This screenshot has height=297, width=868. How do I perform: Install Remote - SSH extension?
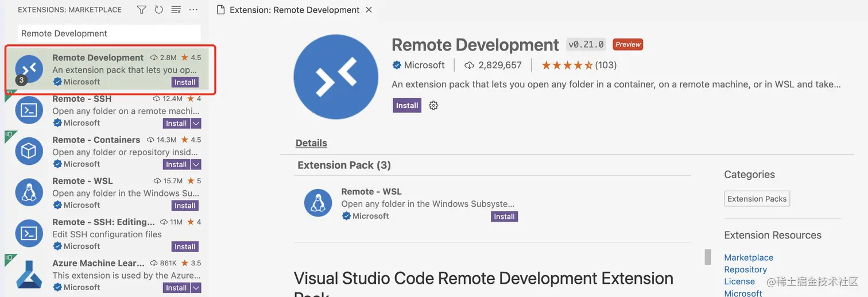(x=176, y=124)
